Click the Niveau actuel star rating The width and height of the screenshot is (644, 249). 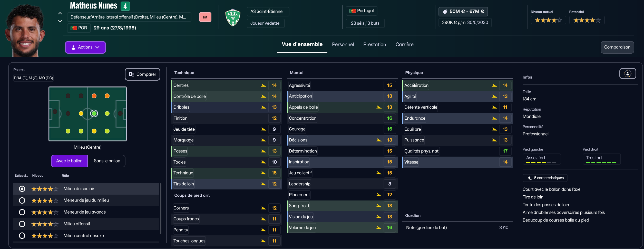(548, 20)
